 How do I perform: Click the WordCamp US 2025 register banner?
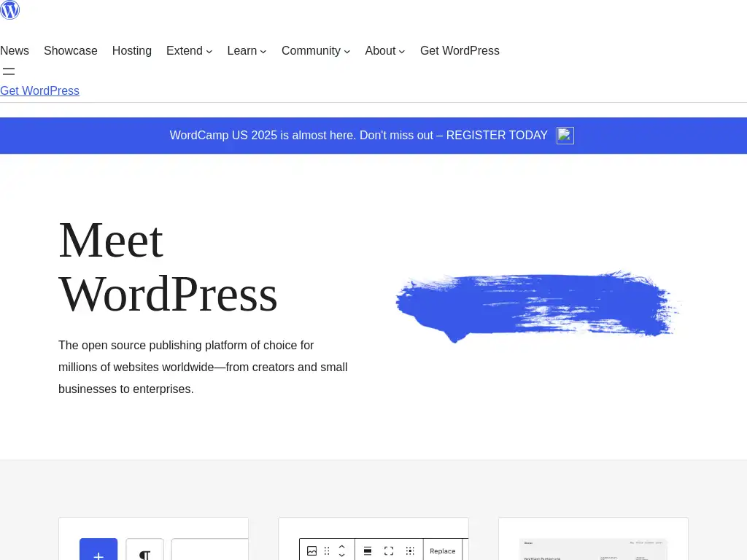coord(358,136)
